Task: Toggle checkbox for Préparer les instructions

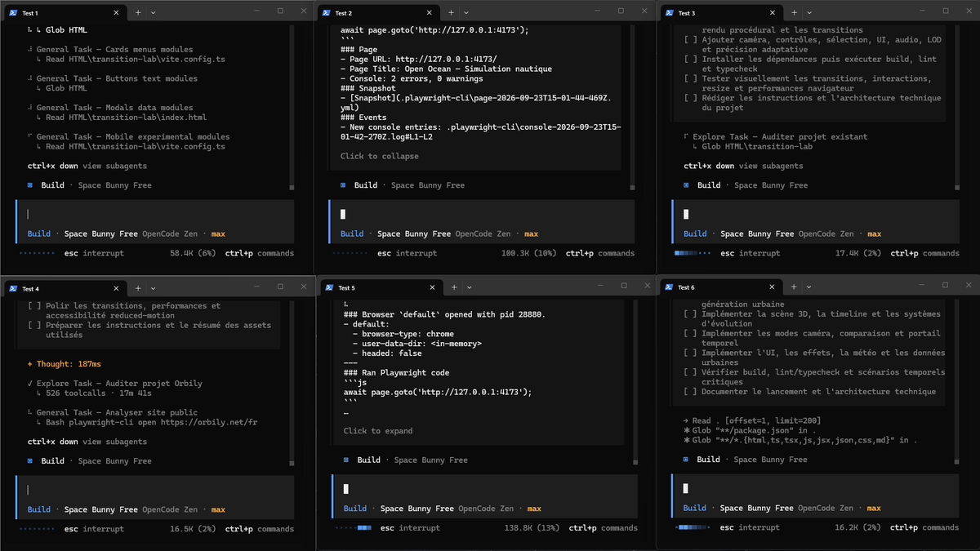Action: coord(34,326)
